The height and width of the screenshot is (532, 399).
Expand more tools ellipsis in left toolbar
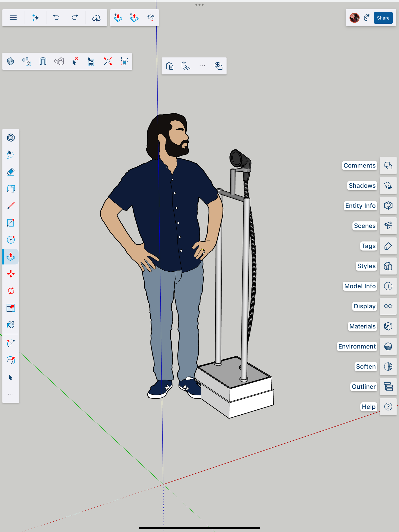[x=11, y=394]
